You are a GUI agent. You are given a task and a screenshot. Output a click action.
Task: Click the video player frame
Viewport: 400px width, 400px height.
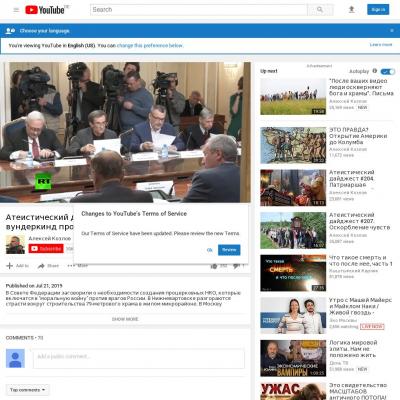pyautogui.click(x=125, y=132)
